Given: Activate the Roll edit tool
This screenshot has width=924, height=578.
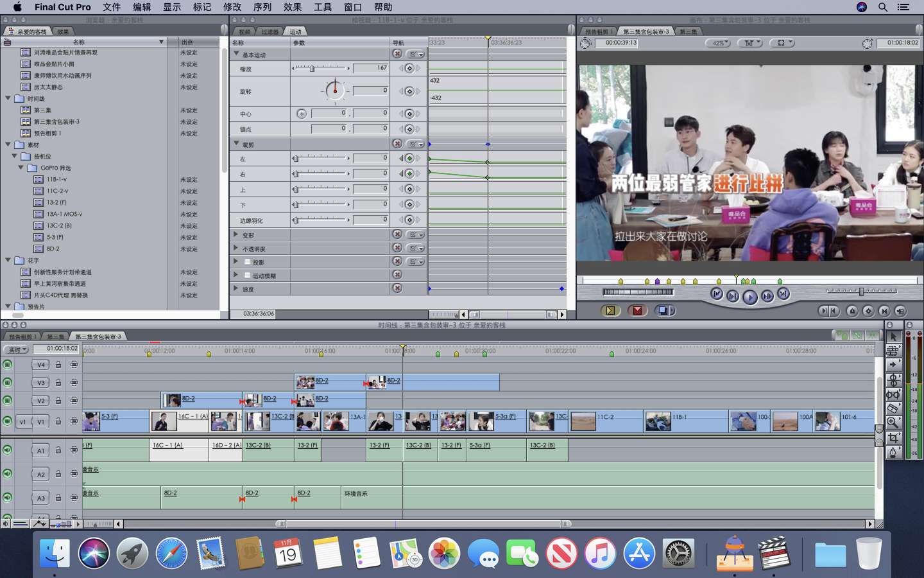Looking at the screenshot, I should pos(893,380).
